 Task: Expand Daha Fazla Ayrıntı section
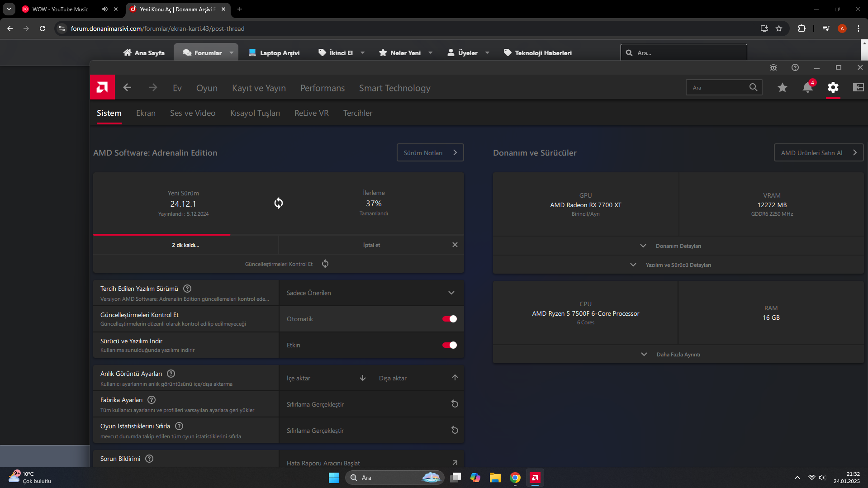coord(678,354)
